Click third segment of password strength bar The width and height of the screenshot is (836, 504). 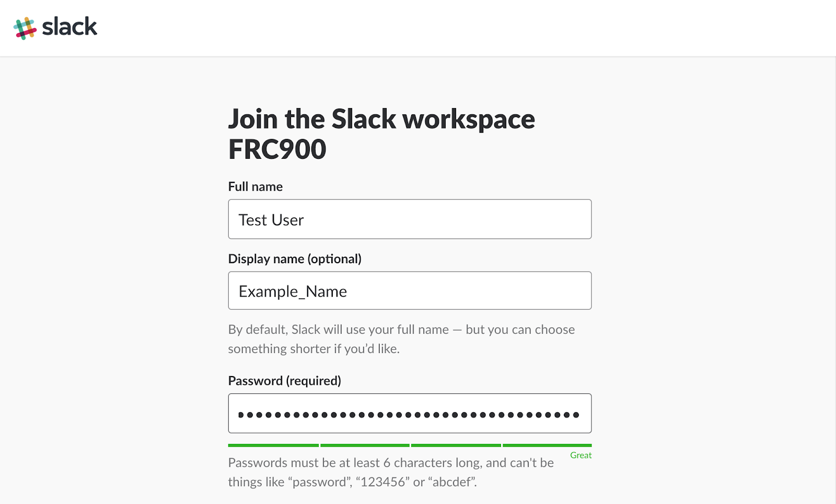456,446
